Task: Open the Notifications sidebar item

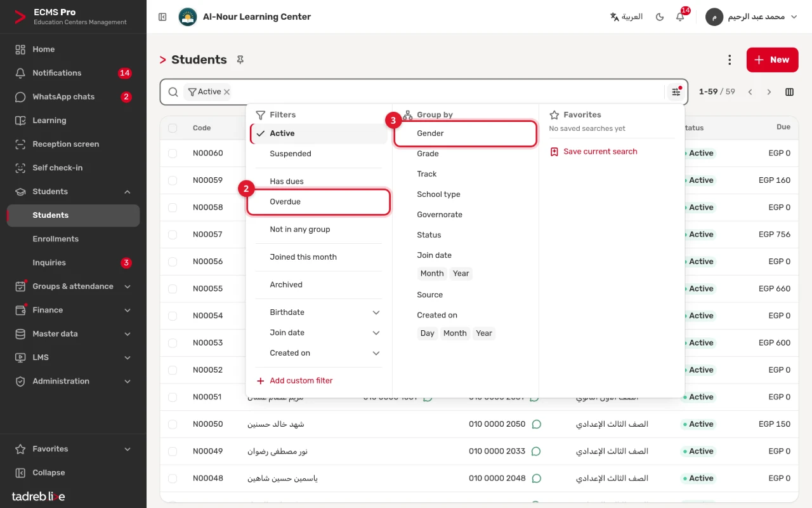Action: [x=73, y=73]
